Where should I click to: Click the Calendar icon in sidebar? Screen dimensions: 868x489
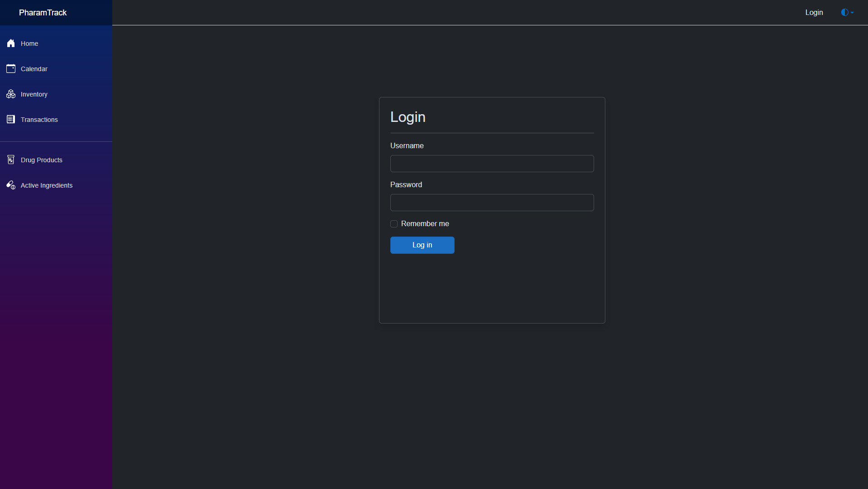pyautogui.click(x=11, y=69)
